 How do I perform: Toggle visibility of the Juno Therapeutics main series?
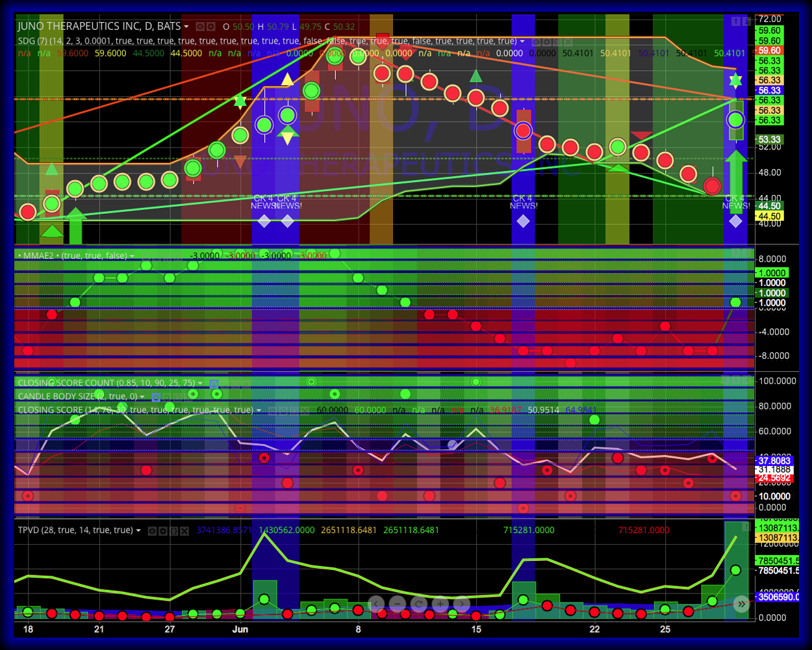pos(200,27)
